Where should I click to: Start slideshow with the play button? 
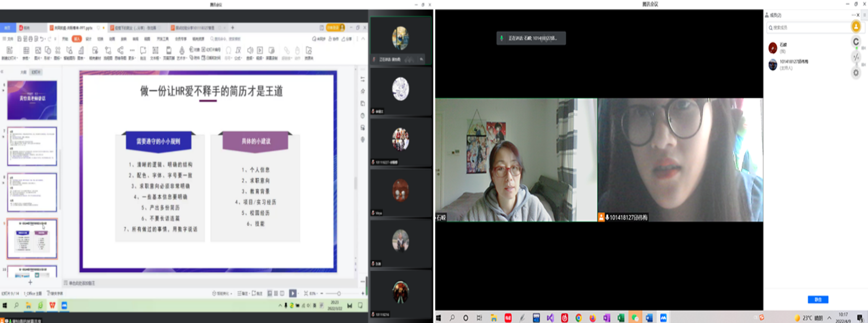[x=292, y=293]
